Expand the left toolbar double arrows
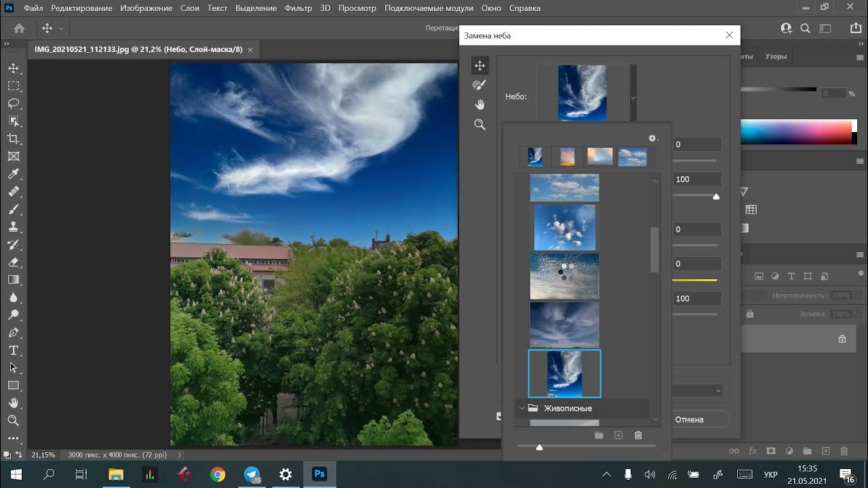 6,43
